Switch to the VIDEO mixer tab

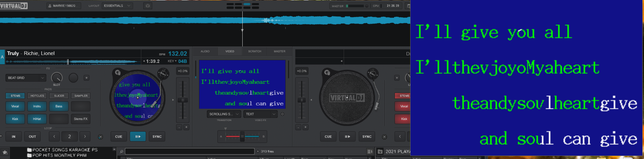pos(230,51)
